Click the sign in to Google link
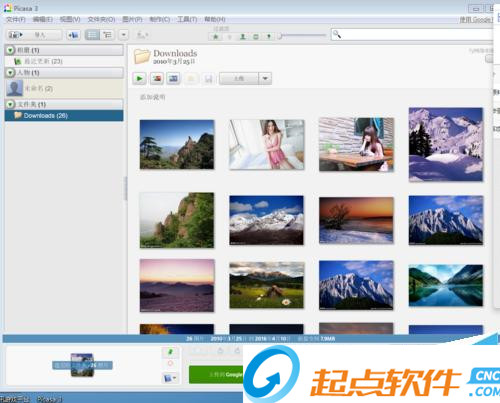 [x=476, y=20]
